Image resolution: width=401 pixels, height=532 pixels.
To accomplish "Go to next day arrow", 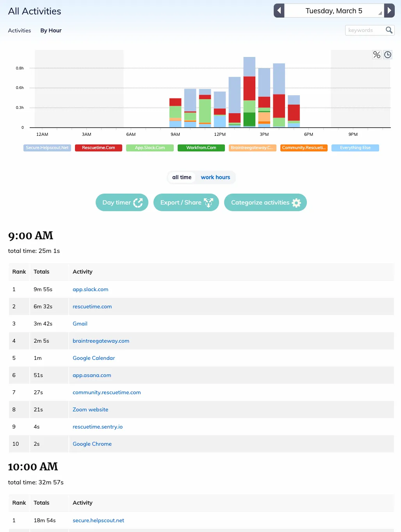I will [x=389, y=11].
